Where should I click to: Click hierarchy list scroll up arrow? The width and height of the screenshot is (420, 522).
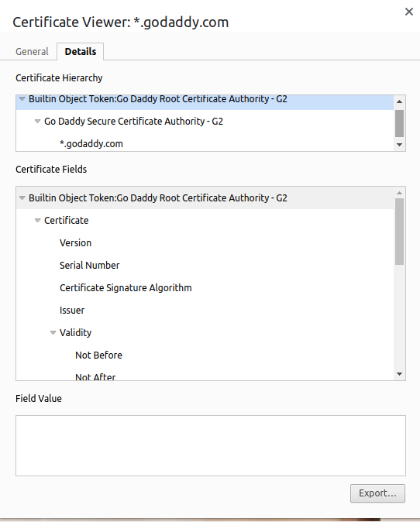[x=400, y=101]
